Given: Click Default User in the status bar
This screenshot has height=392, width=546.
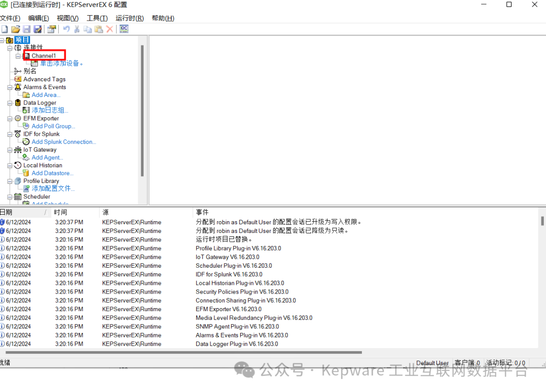Looking at the screenshot, I should click(432, 363).
